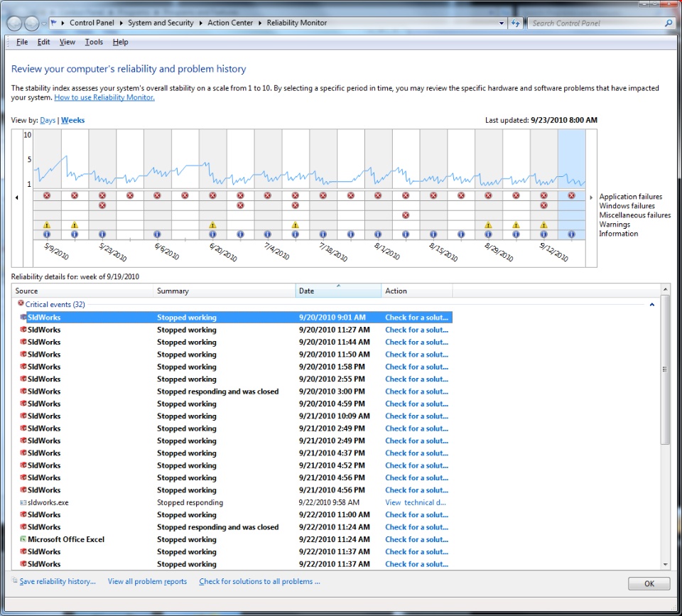
Task: Check for a solution for 9/20/2010 9:01 AM
Action: pyautogui.click(x=417, y=318)
